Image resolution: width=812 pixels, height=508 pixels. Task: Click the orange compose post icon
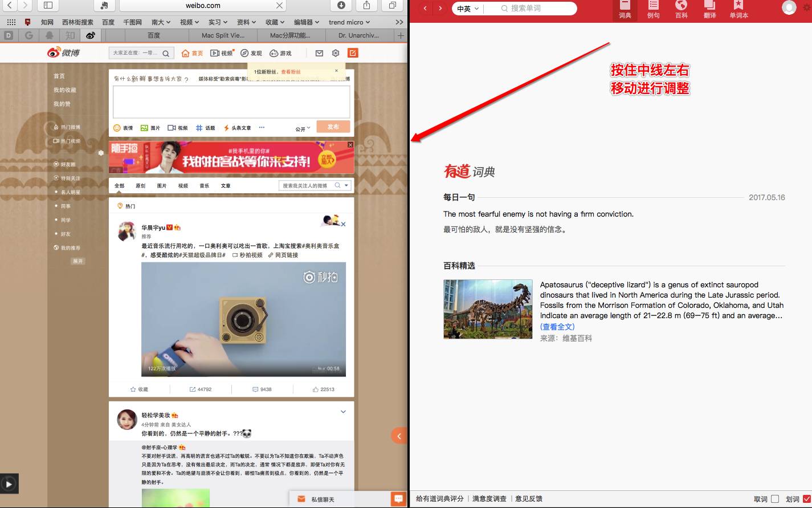tap(353, 53)
